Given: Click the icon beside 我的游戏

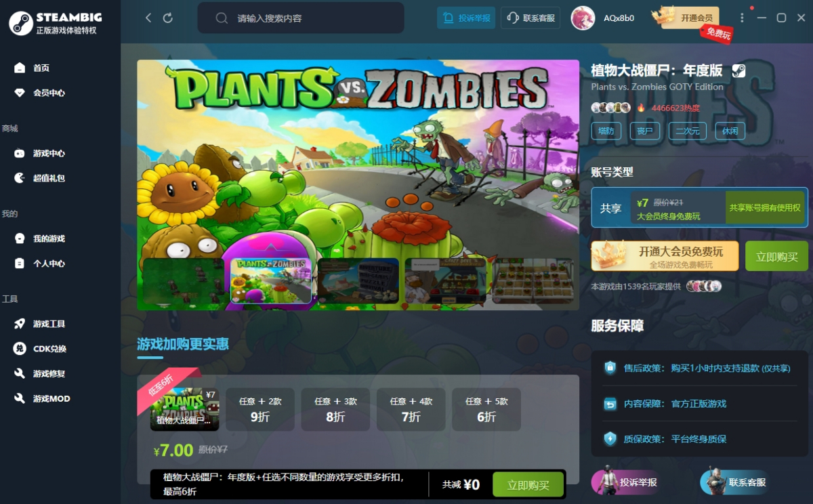Looking at the screenshot, I should click(x=20, y=238).
